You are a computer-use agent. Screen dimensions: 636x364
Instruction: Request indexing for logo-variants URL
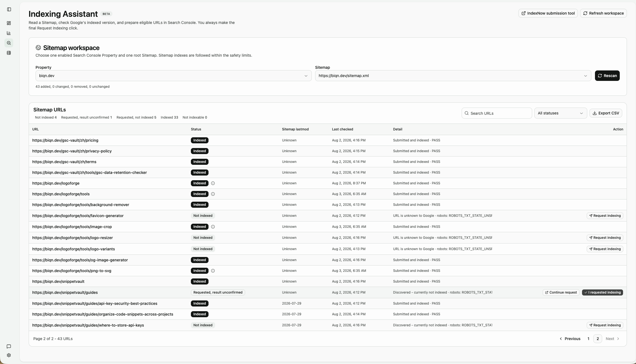[605, 249]
